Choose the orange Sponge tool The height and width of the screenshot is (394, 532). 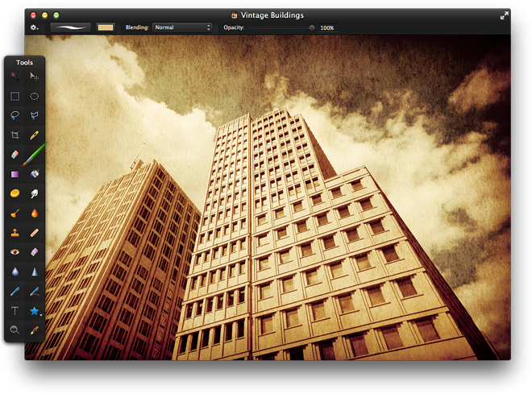click(x=15, y=193)
